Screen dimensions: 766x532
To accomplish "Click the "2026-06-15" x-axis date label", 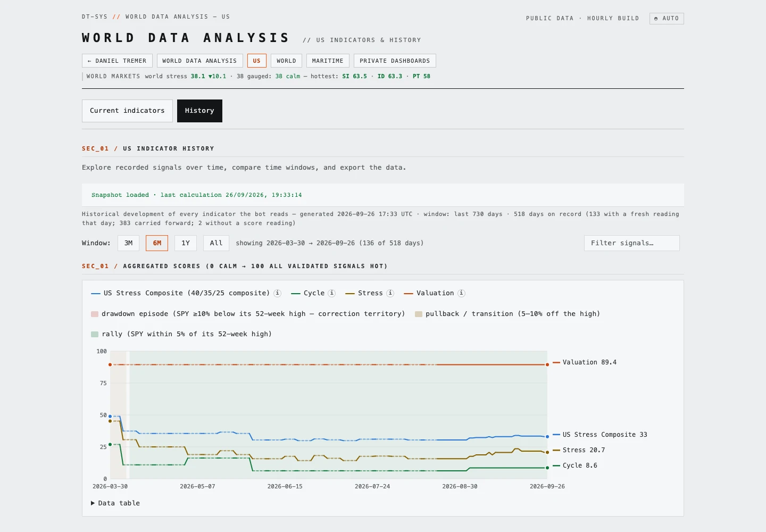I will (x=285, y=486).
